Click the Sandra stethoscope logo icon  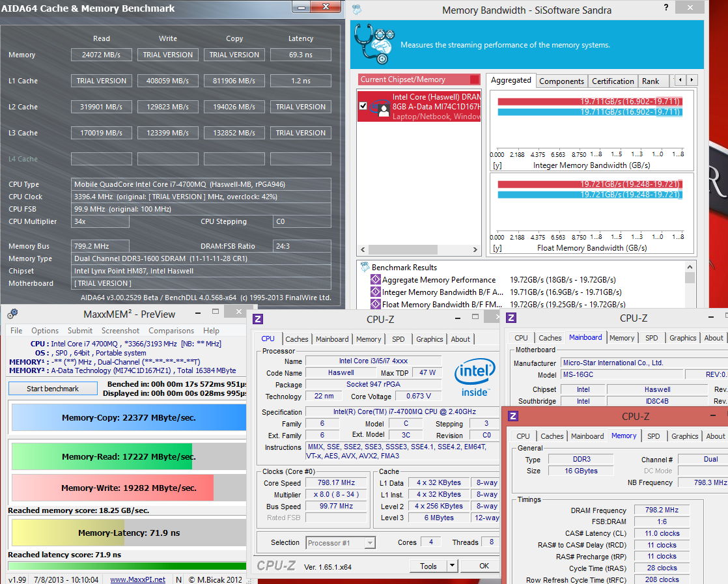click(x=374, y=44)
